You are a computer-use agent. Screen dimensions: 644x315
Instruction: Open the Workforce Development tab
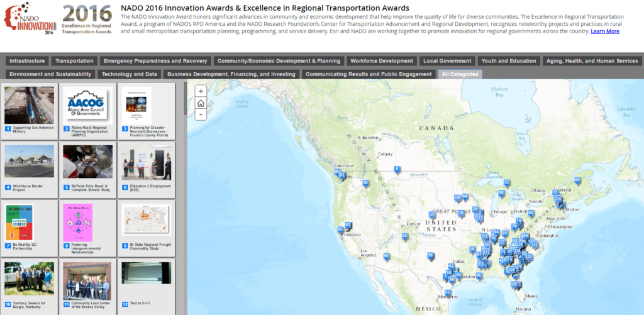click(382, 61)
